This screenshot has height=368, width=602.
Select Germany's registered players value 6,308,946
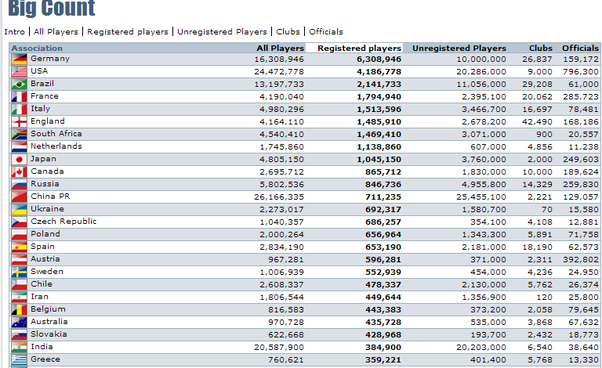pos(379,59)
